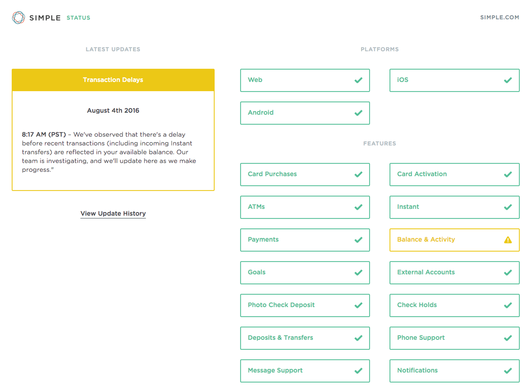This screenshot has height=392, width=532.
Task: Open the Photo Check Deposit box
Action: pyautogui.click(x=305, y=305)
